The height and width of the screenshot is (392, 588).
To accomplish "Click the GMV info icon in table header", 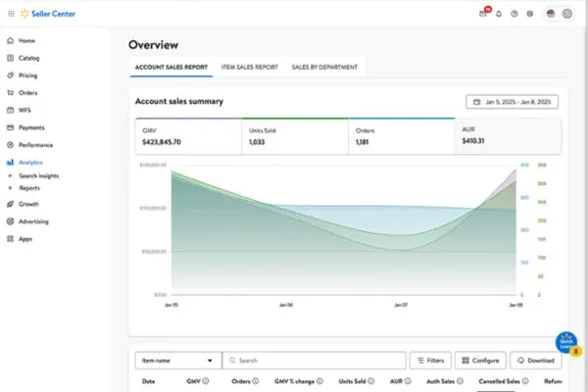I will point(206,381).
